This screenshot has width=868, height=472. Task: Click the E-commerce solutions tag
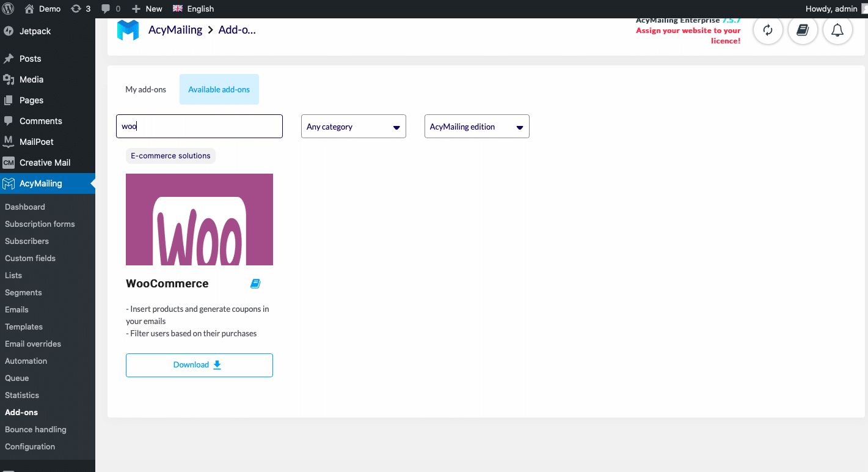(x=170, y=156)
